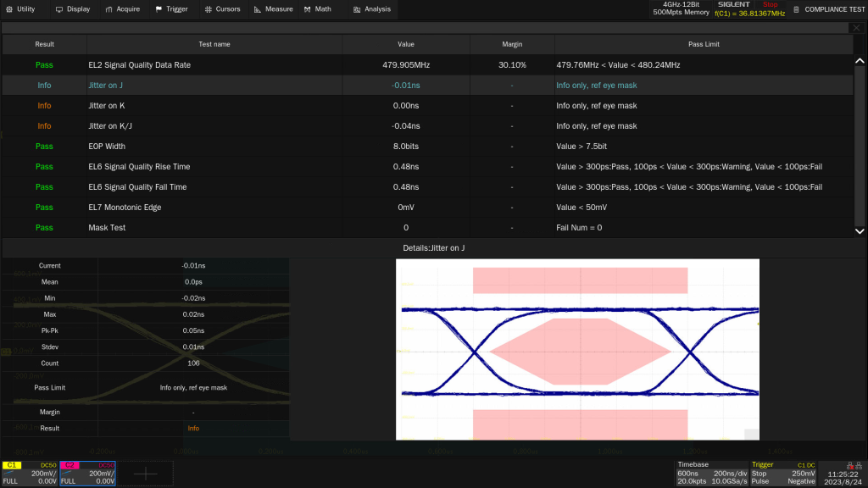Open the C2 channel settings box

click(x=86, y=474)
